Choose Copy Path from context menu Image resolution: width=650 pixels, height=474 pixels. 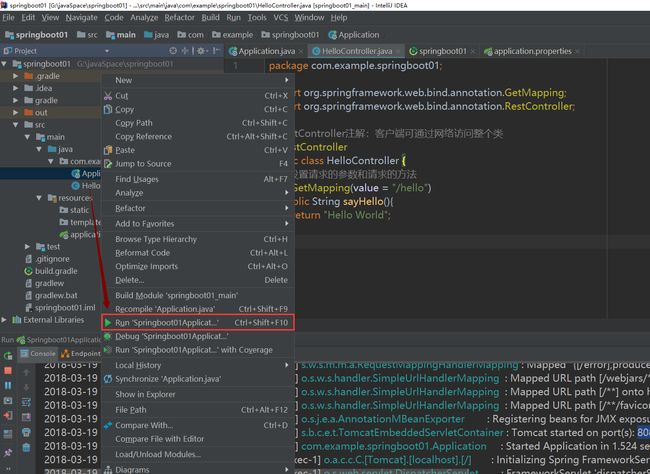click(198, 123)
